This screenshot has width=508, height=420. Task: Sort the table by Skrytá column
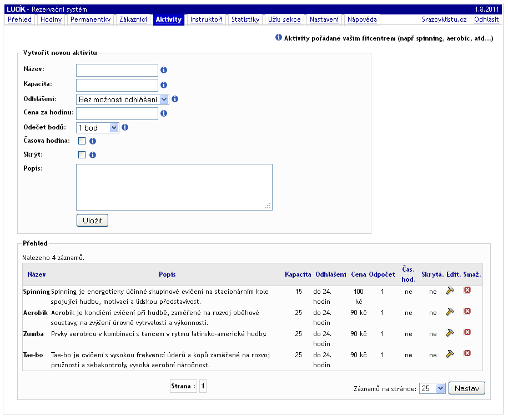click(x=432, y=274)
